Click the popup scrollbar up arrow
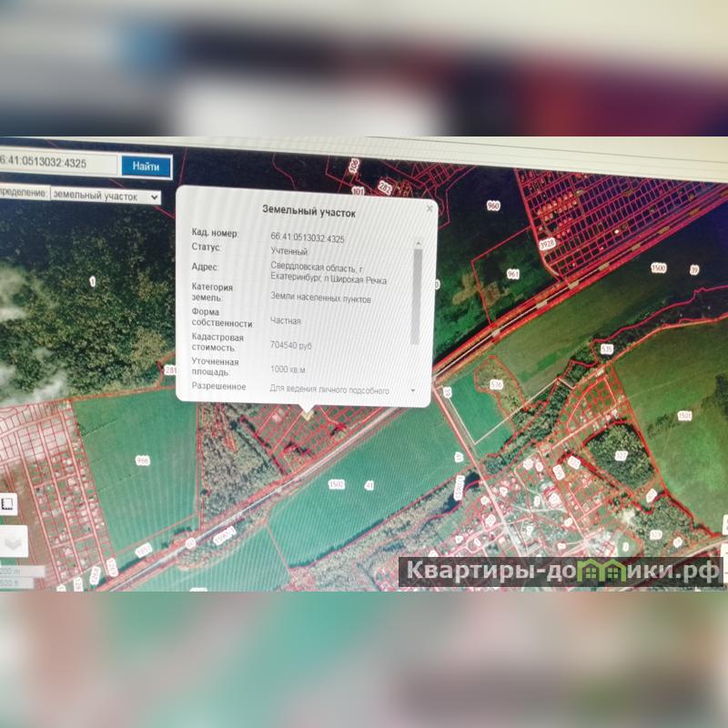The image size is (728, 728). point(418,243)
